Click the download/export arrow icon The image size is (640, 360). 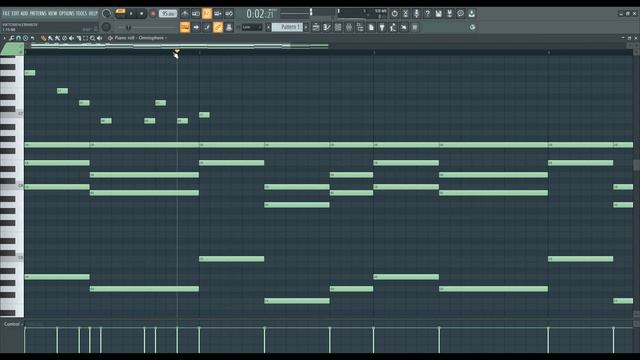[x=471, y=13]
